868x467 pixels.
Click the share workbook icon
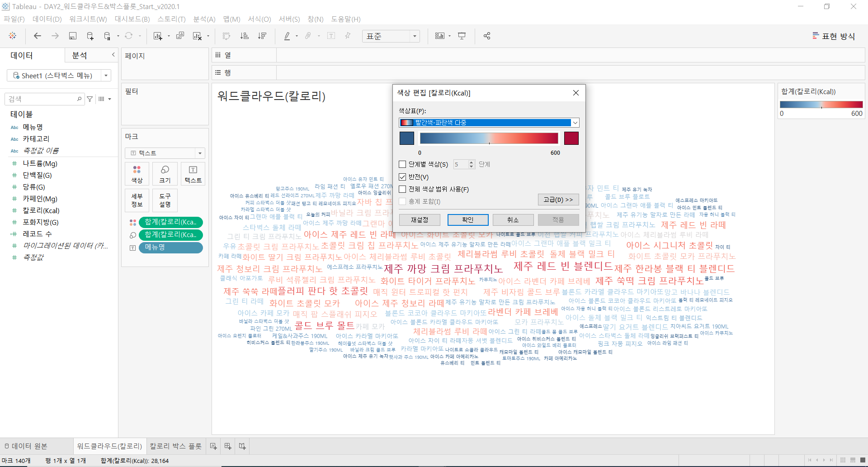tap(487, 36)
